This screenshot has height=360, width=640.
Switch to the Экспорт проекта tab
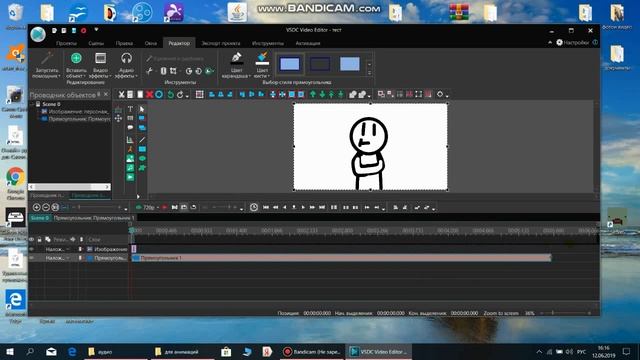(221, 43)
